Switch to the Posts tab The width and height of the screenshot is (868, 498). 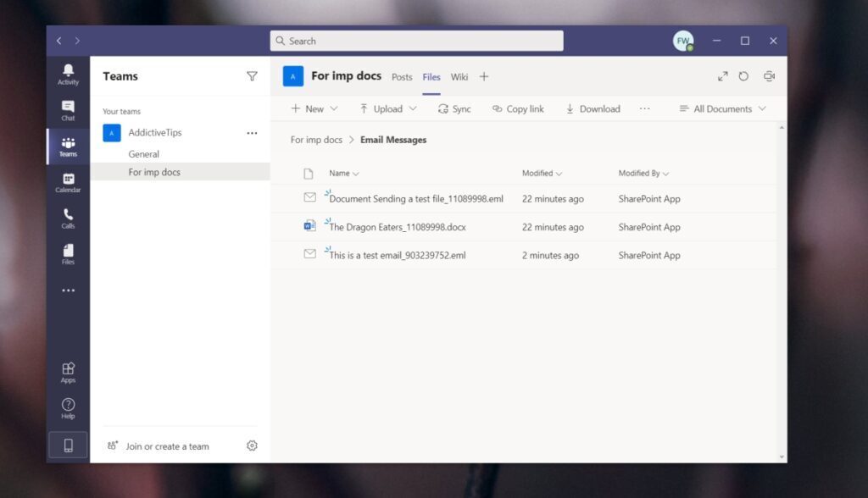[x=401, y=76]
